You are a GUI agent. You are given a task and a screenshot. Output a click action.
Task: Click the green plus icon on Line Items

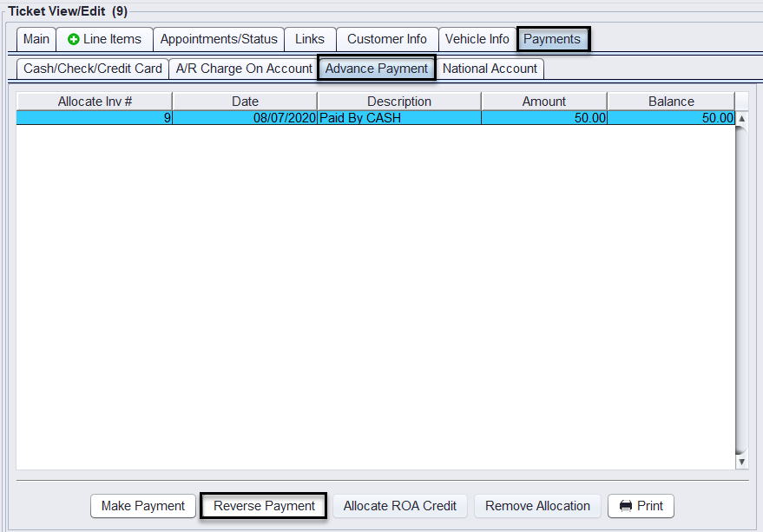pyautogui.click(x=73, y=39)
